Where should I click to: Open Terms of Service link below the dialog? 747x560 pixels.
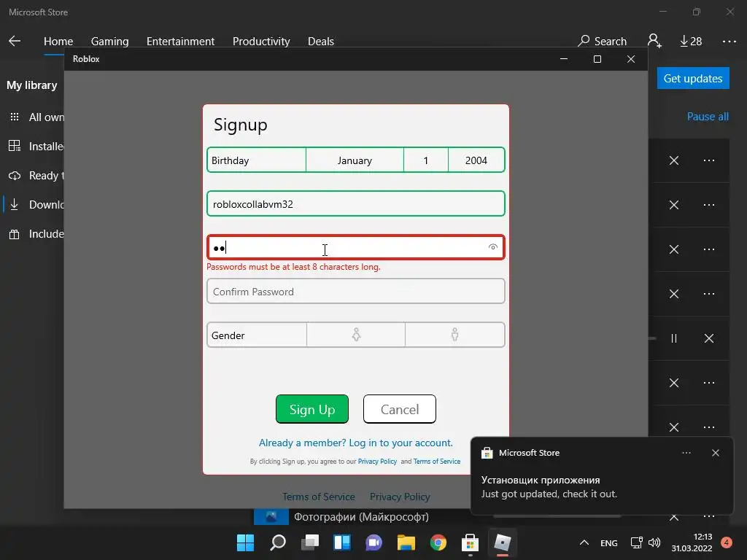pyautogui.click(x=319, y=497)
